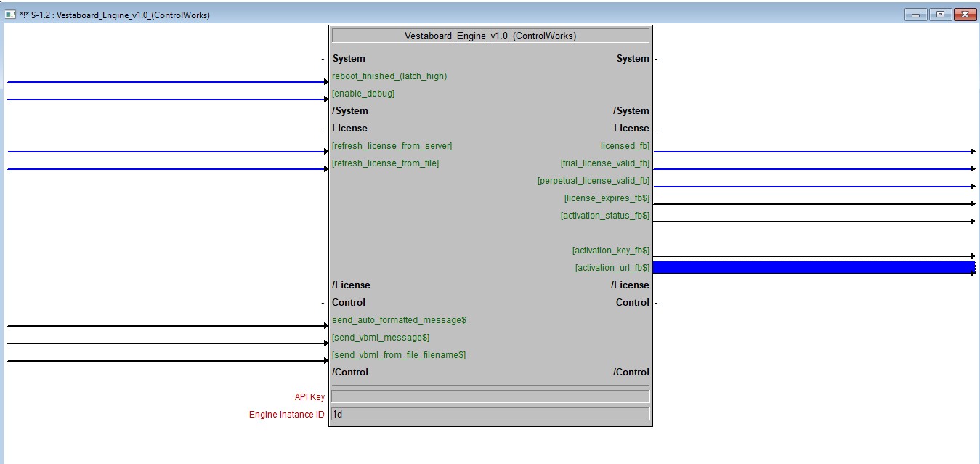Select the [send_vbml_message$] input
This screenshot has width=980, height=464.
click(381, 338)
